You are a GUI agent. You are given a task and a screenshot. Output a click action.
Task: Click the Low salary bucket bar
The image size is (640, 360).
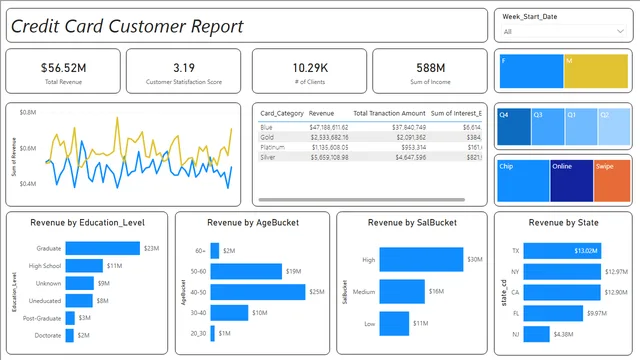coord(394,324)
